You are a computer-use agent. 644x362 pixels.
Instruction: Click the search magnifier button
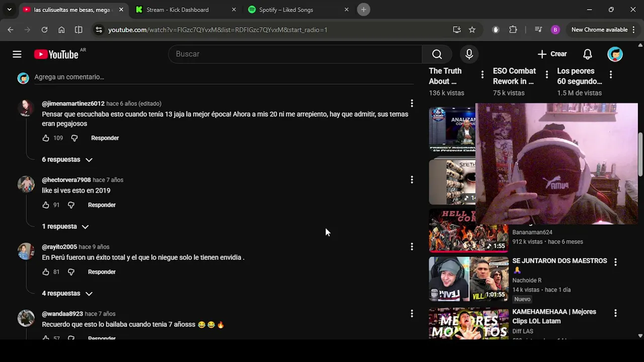coord(437,54)
